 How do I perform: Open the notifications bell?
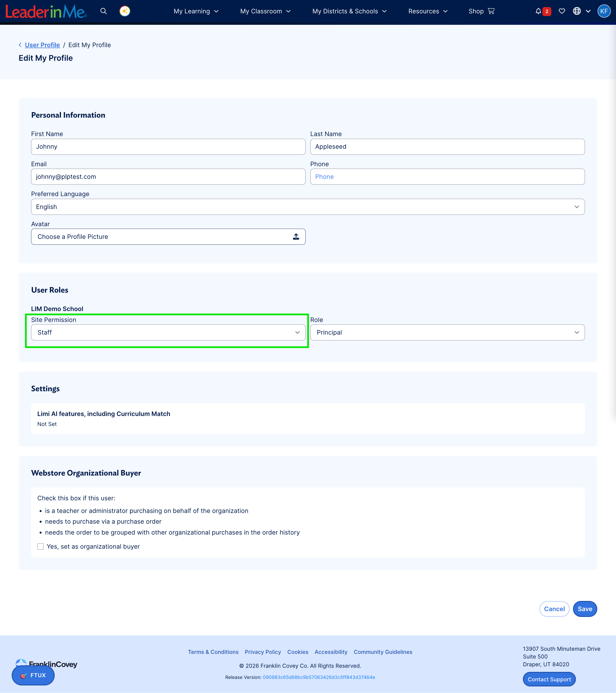point(538,11)
